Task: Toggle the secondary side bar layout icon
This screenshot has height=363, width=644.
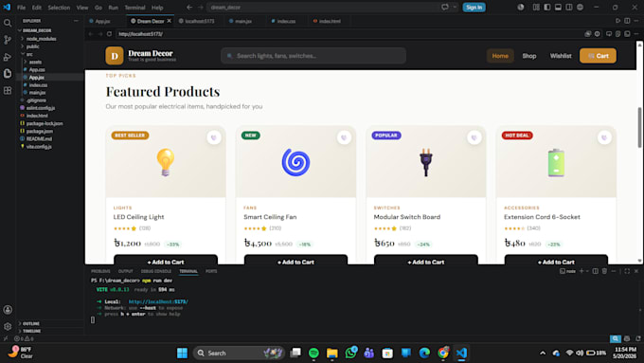Action: click(x=569, y=8)
